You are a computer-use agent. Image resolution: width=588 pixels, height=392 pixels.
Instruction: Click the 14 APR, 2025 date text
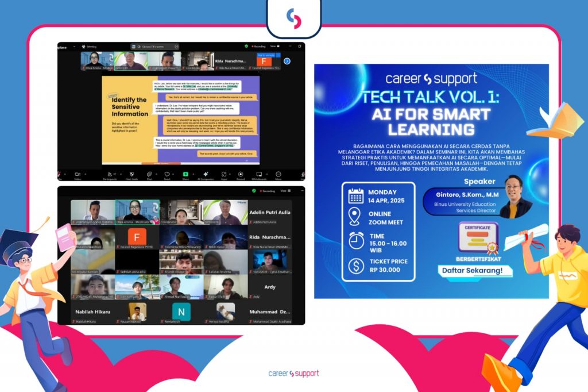(x=386, y=201)
